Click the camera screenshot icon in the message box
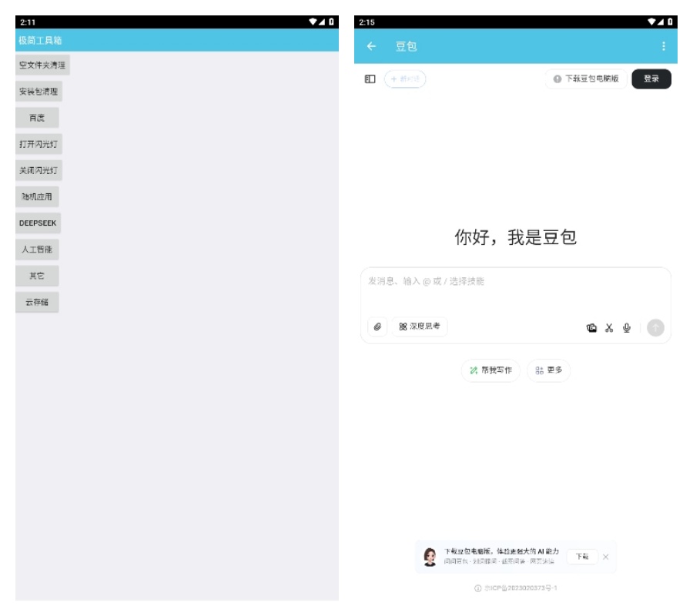The height and width of the screenshot is (616, 693). click(591, 328)
